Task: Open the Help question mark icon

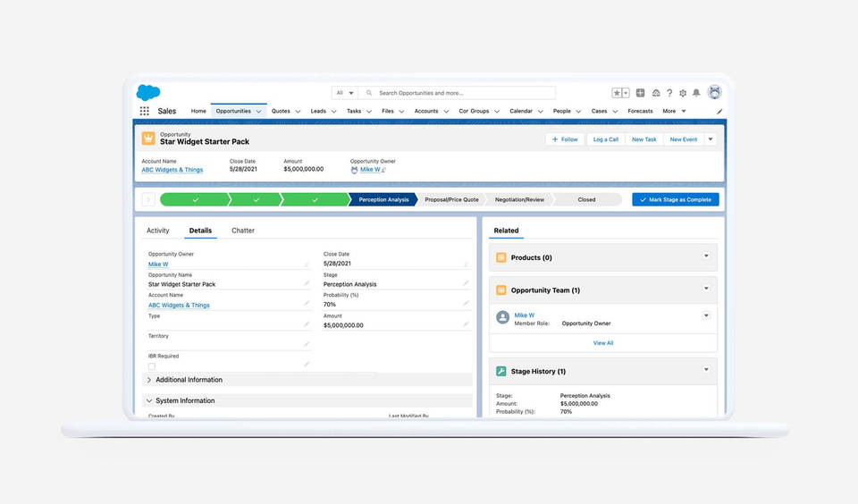Action: coord(669,93)
